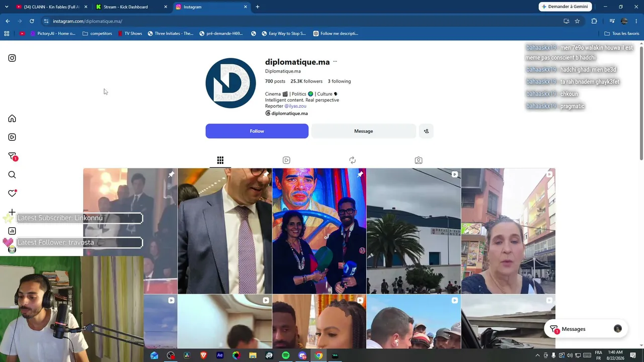Screen dimensions: 644x362
Task: Open the reel showing palm tree and building
Action: pos(414,231)
